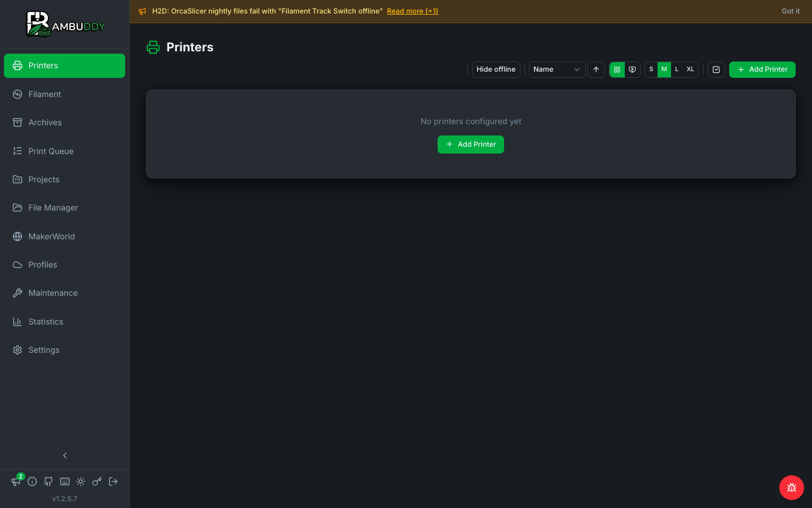Open the Maintenance page

pyautogui.click(x=64, y=293)
